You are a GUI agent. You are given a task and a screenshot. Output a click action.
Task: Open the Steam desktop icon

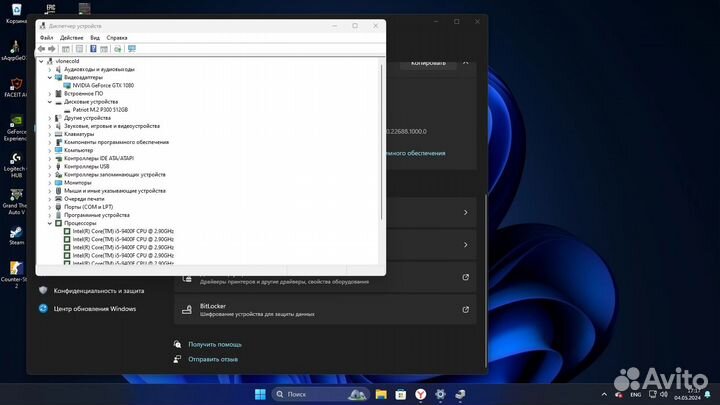[16, 236]
